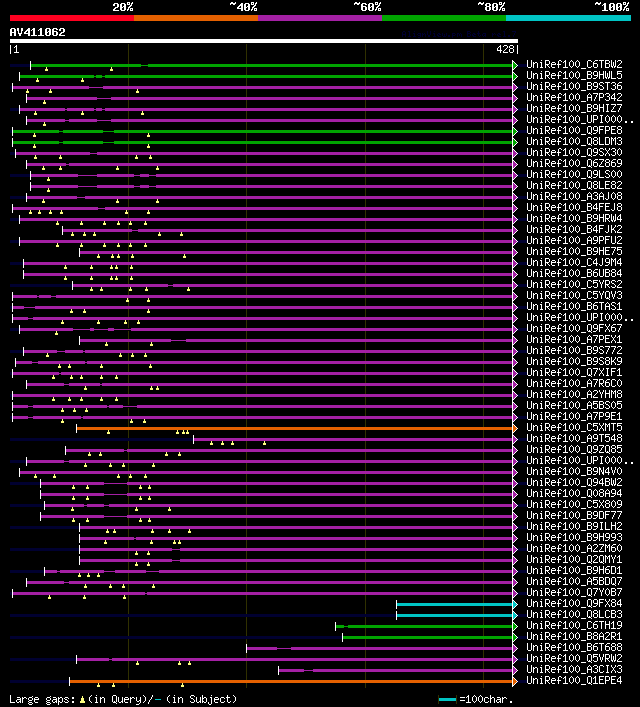Click the white AV411062 query sequence bar

264,41
